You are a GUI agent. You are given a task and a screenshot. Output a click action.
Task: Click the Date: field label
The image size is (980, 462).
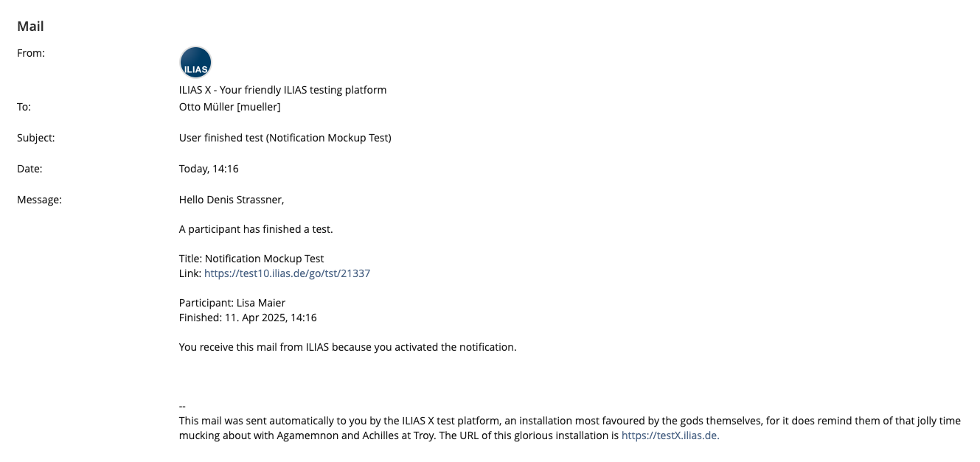tap(29, 169)
